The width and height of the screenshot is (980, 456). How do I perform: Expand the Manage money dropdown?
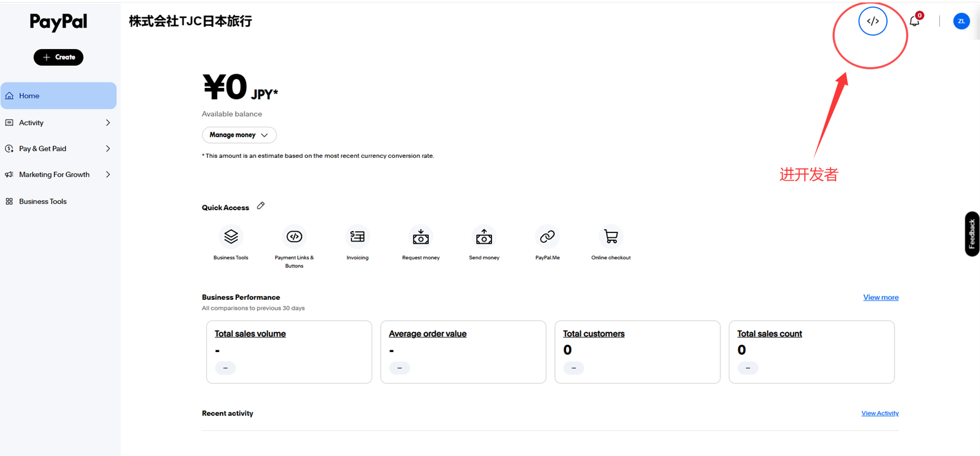coord(239,135)
